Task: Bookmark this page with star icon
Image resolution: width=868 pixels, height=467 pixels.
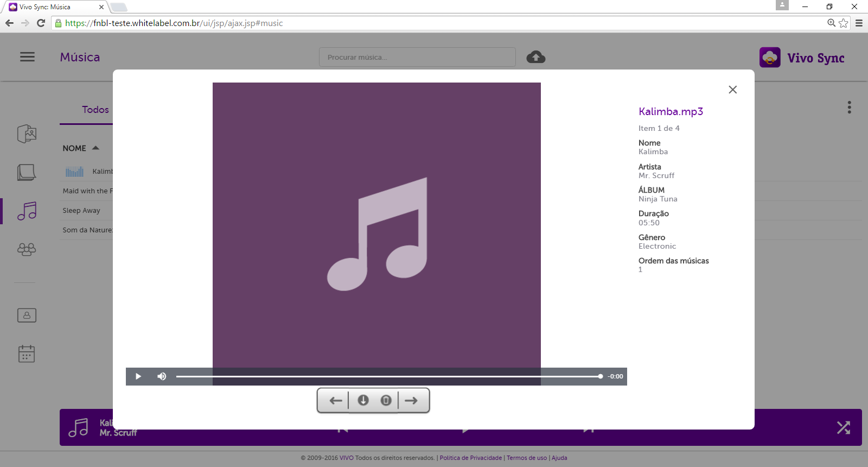Action: (844, 23)
